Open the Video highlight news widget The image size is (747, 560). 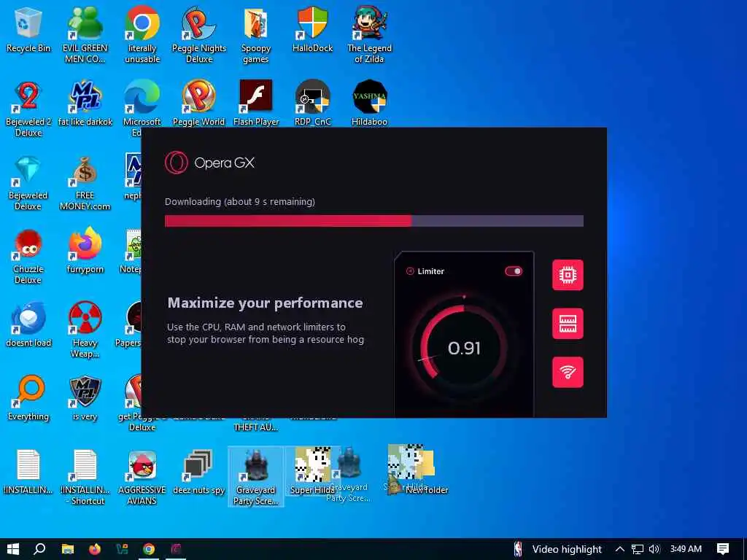558,549
